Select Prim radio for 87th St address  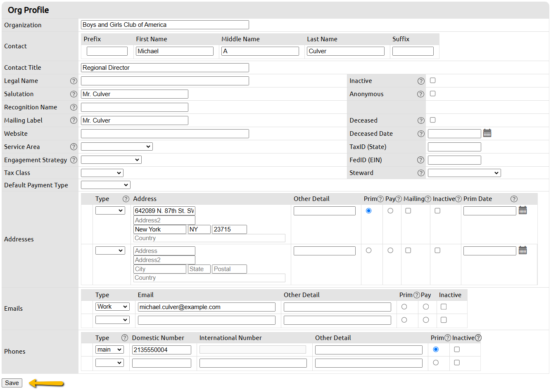pyautogui.click(x=369, y=211)
